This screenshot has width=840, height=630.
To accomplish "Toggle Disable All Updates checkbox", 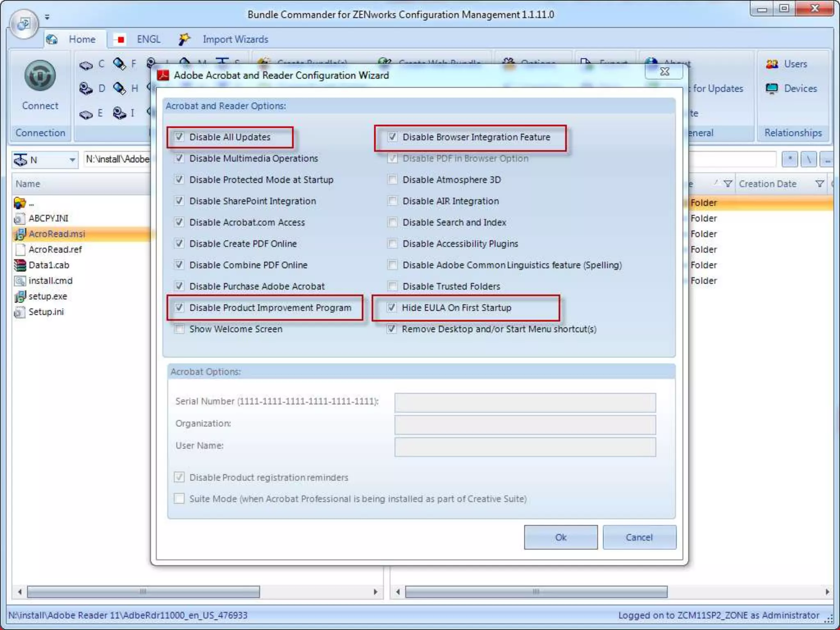I will 179,137.
